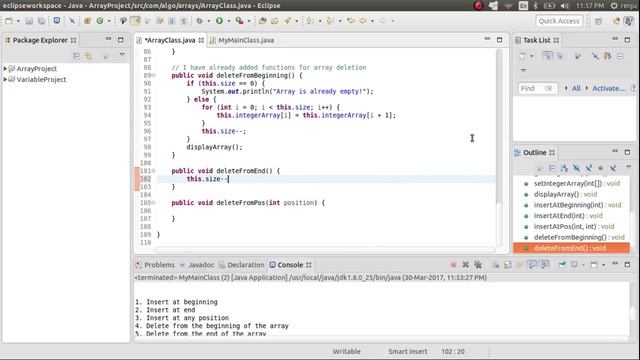Collapse the deleteFromBeginning method fold marker
Viewport: 640px width, 360px height.
click(153, 76)
